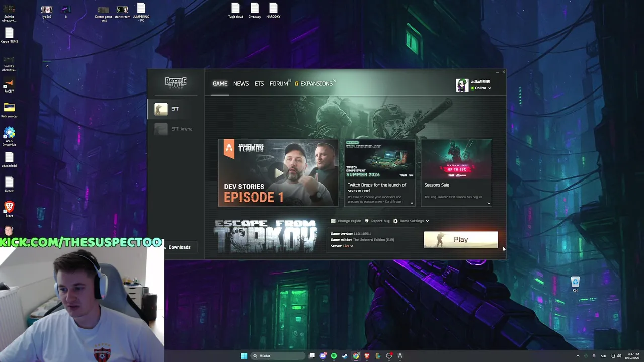Open the NARODKY text file
The image size is (644, 362).
click(273, 11)
